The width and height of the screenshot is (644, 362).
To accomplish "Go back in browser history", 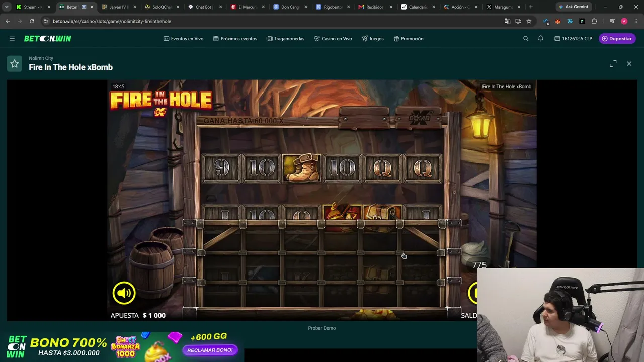I will point(8,21).
